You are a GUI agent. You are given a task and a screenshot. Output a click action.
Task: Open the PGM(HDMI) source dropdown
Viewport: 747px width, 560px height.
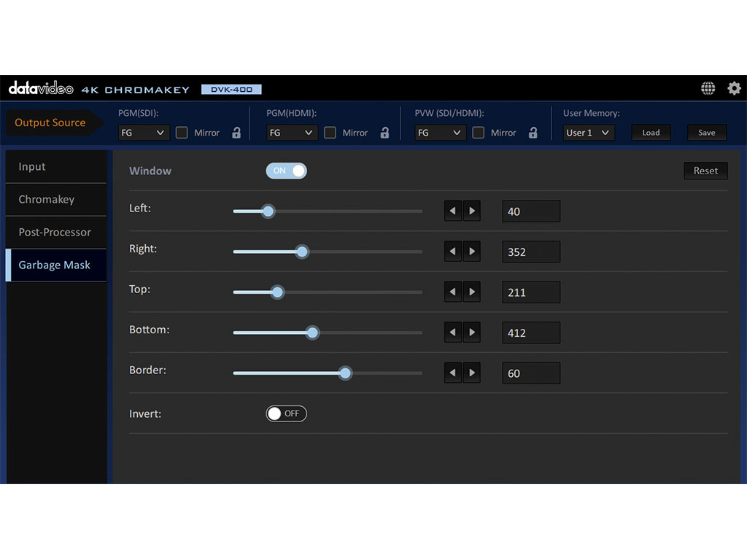(x=292, y=133)
